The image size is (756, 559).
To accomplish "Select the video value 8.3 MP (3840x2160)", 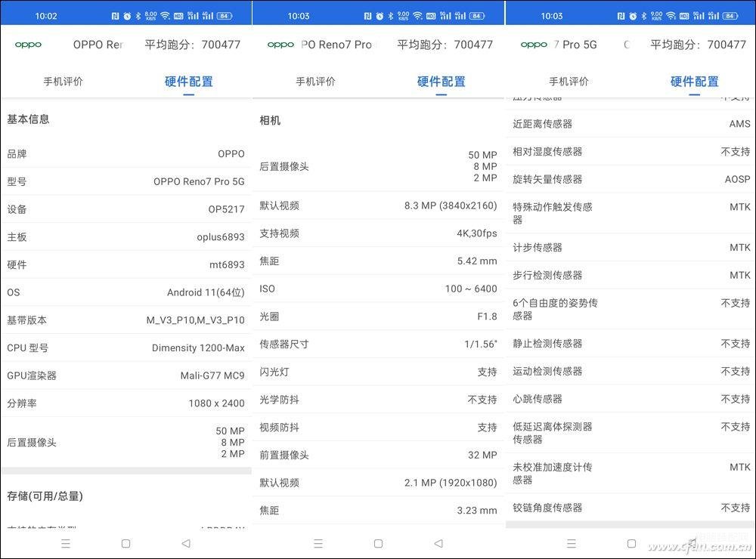I will (451, 205).
